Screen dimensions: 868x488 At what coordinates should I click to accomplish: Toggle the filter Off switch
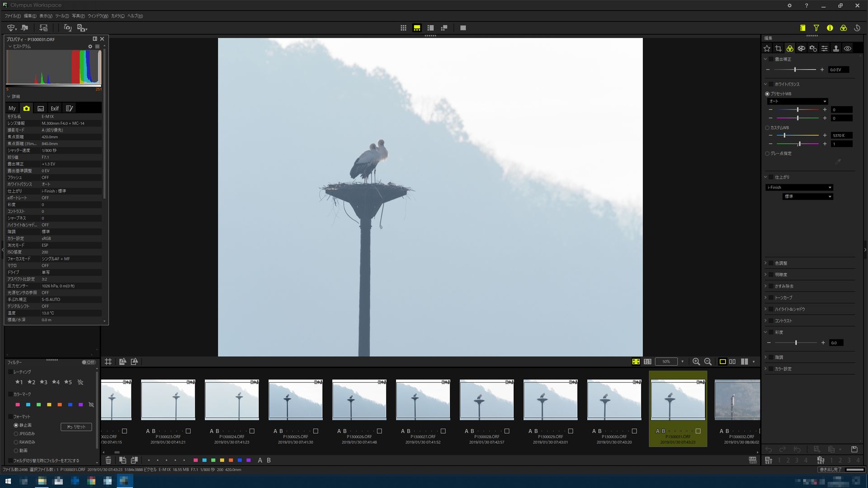[88, 362]
